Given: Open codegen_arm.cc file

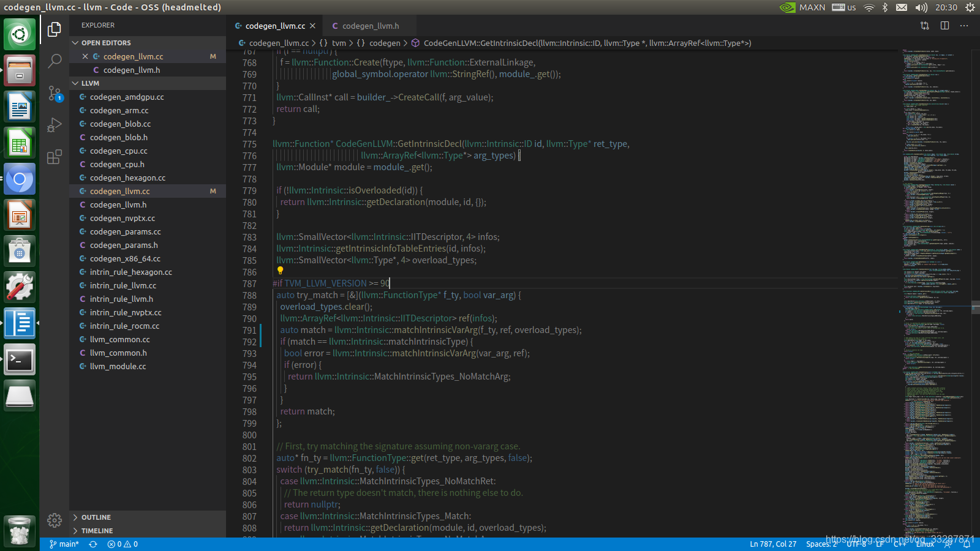Looking at the screenshot, I should point(148,110).
